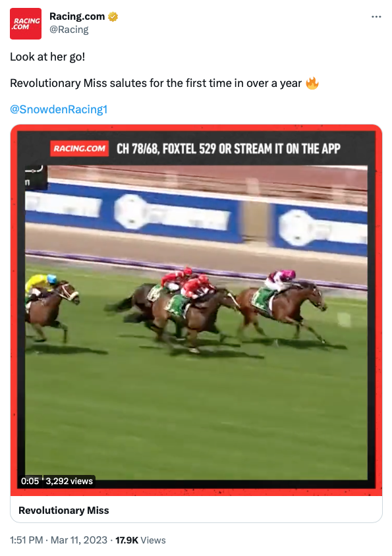The height and width of the screenshot is (556, 392).
Task: Click the 1:51 PM timestamp
Action: pyautogui.click(x=26, y=540)
